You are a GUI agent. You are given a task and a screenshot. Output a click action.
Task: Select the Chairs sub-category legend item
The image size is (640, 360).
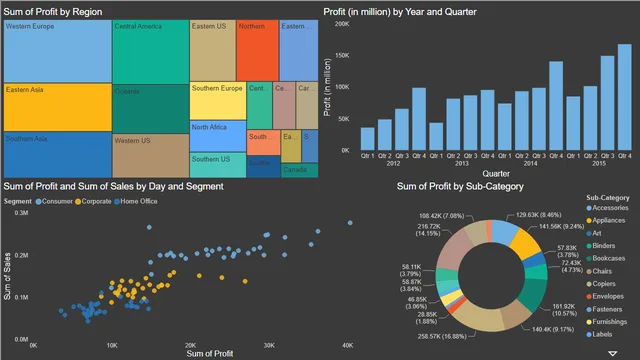(599, 271)
